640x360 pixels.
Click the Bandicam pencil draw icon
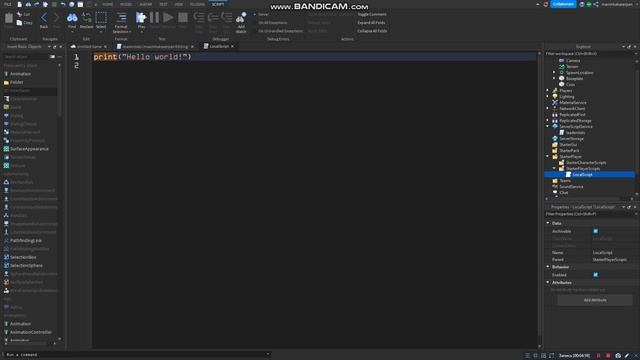point(627,356)
